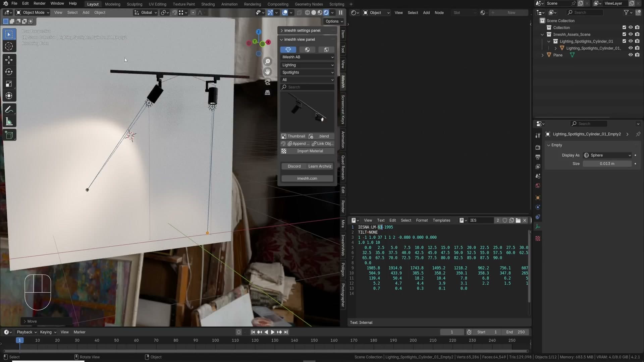Hide Collection in viewport via eye icon
This screenshot has width=644, height=362.
pyautogui.click(x=631, y=27)
